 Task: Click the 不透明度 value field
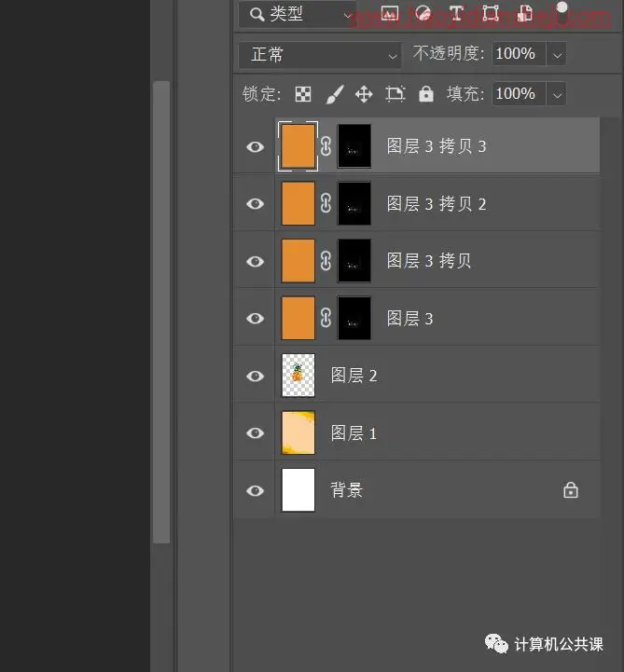point(518,54)
